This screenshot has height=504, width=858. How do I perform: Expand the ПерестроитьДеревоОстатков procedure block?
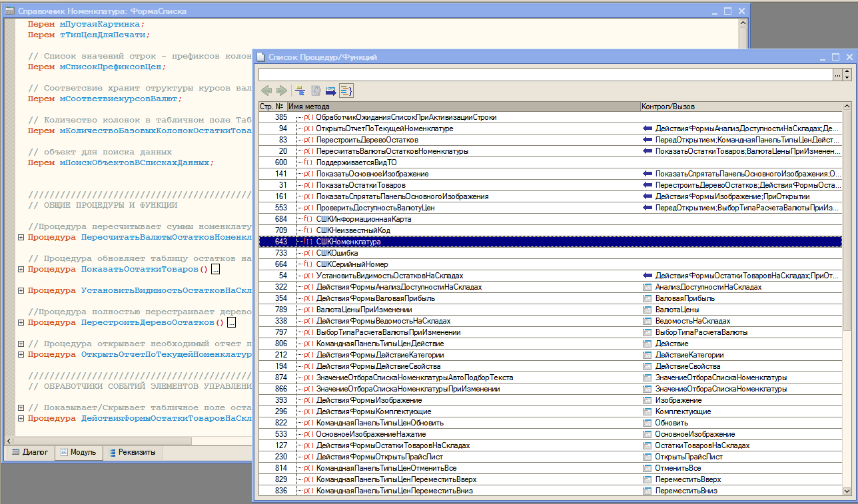[x=21, y=322]
